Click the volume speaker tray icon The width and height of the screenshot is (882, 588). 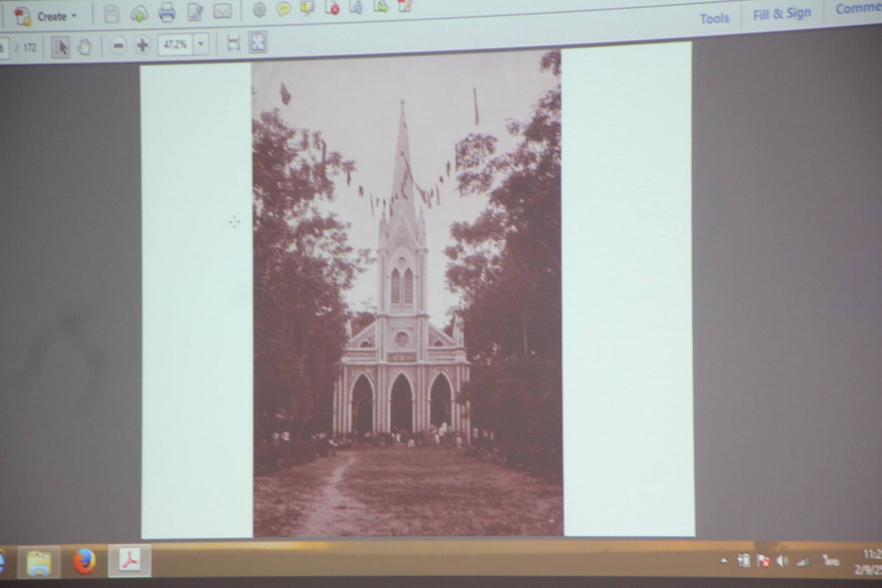[x=782, y=561]
